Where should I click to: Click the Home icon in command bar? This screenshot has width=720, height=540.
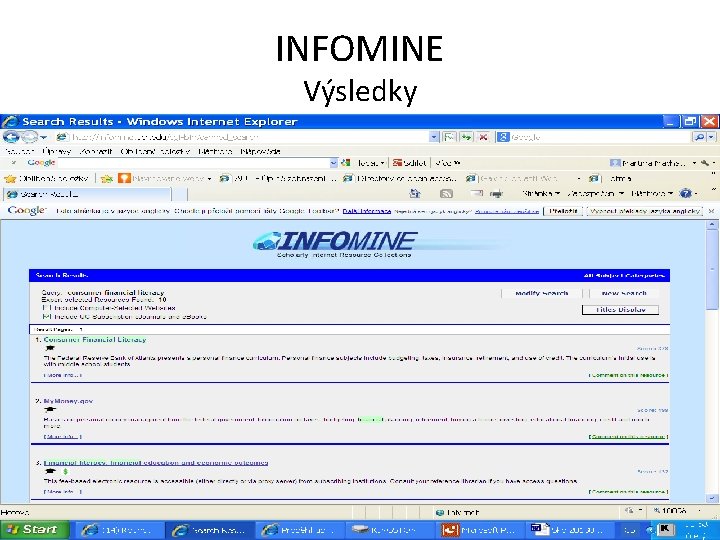pos(415,194)
